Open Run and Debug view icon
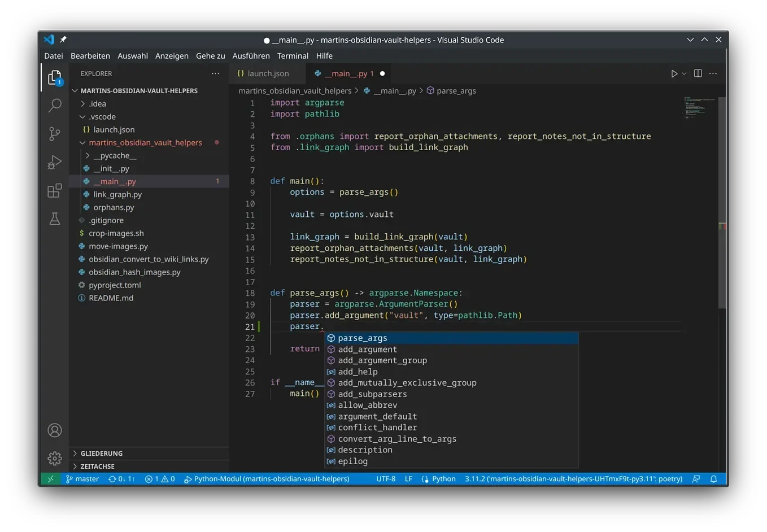Image resolution: width=767 pixels, height=532 pixels. click(55, 162)
